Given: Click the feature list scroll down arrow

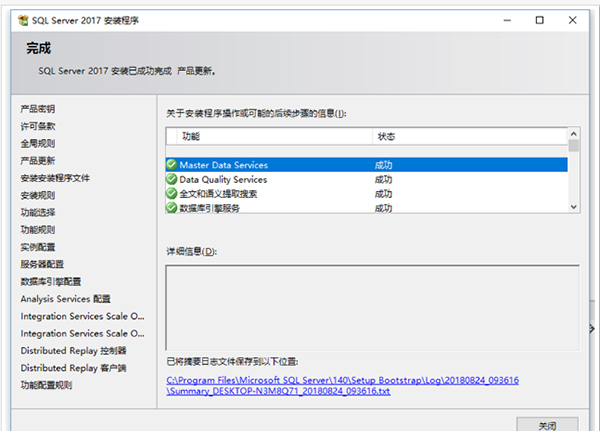Looking at the screenshot, I should click(x=574, y=207).
